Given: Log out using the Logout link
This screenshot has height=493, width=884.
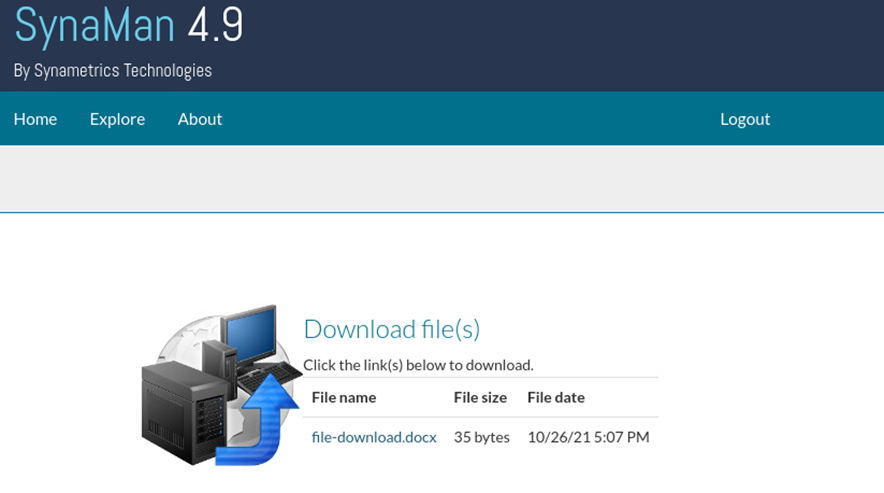Looking at the screenshot, I should pos(745,119).
